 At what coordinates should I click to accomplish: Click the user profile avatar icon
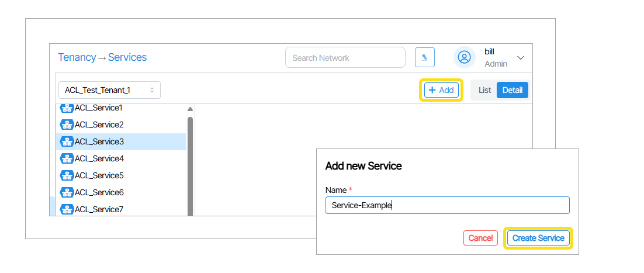[465, 57]
